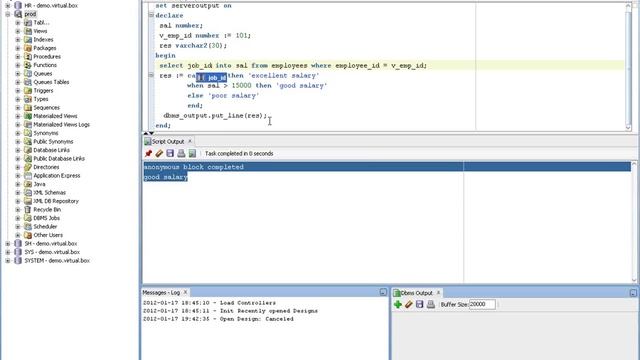Select the Queues tree item

pos(42,74)
